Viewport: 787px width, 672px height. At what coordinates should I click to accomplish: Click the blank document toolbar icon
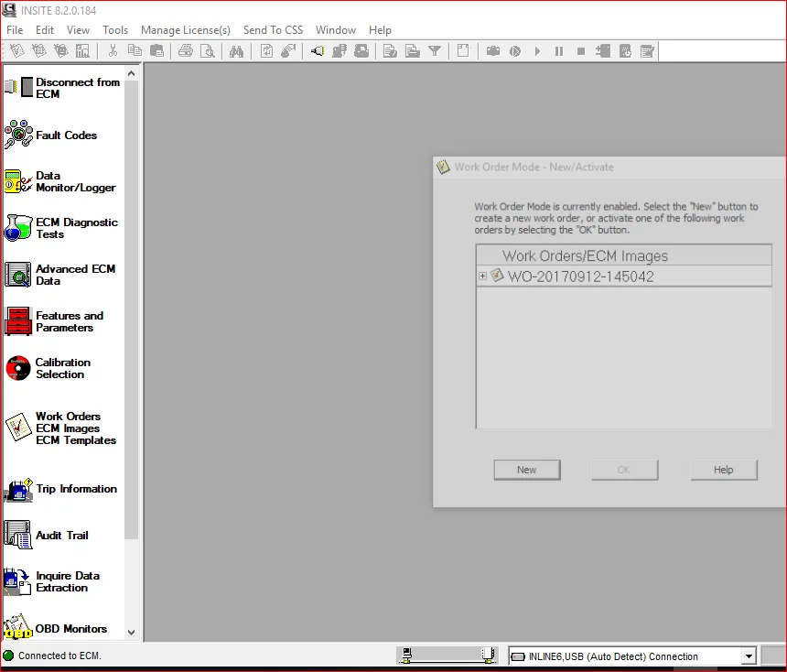(x=463, y=50)
